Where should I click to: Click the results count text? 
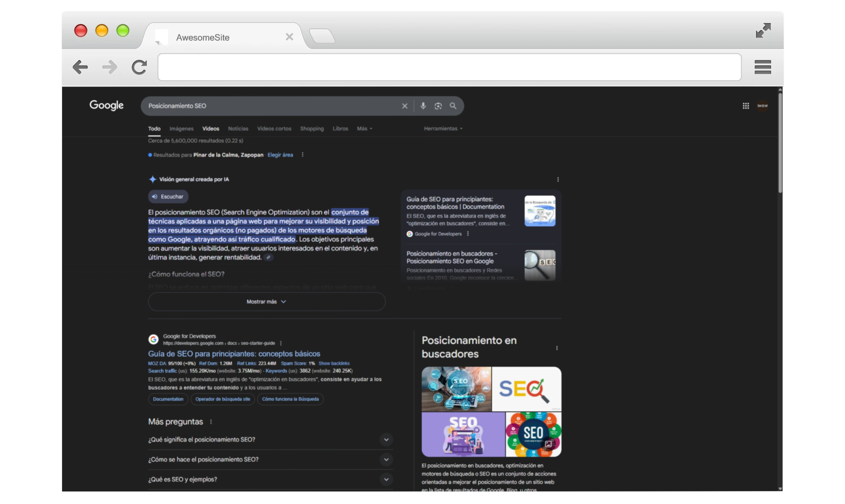point(195,141)
